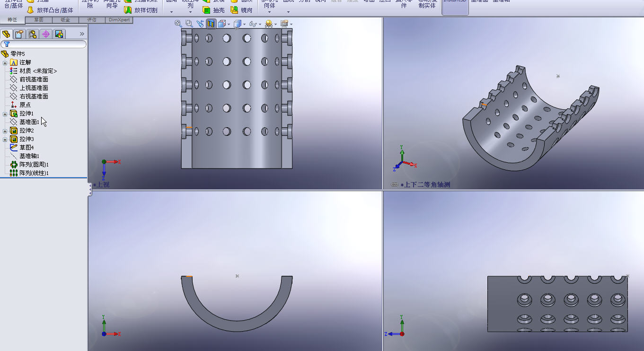Click the 阵列(圆周)1 circular pattern icon

(x=13, y=165)
